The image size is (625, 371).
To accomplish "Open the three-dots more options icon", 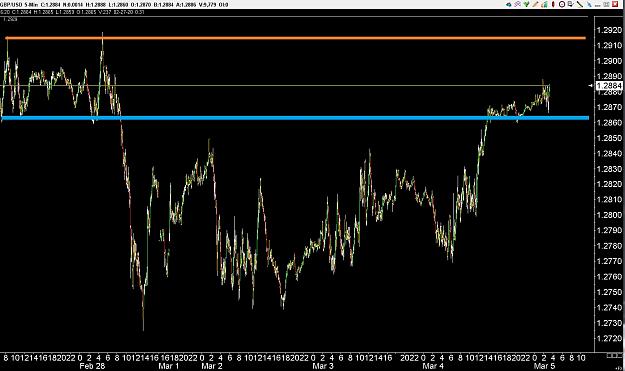I will click(x=597, y=6).
